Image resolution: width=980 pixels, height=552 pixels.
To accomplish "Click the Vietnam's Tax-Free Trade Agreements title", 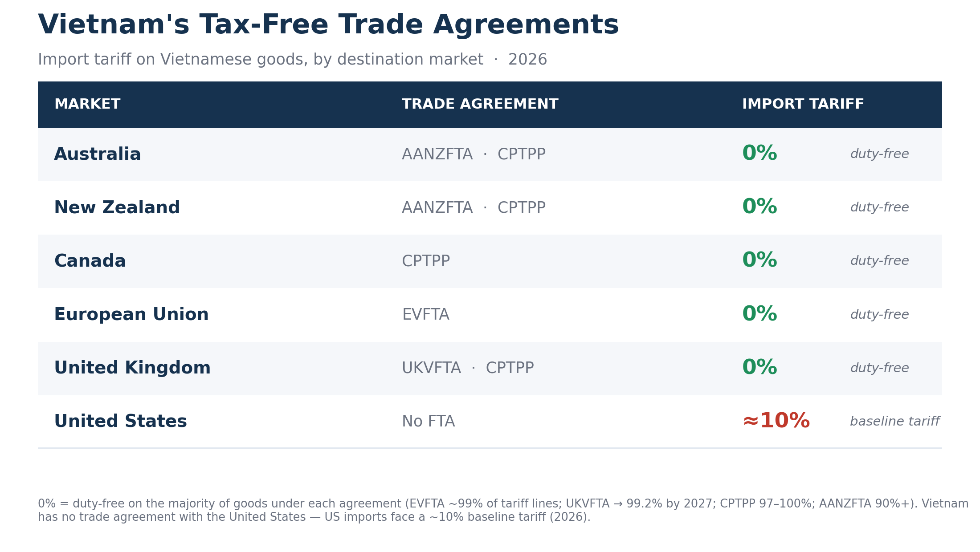I will pyautogui.click(x=329, y=25).
